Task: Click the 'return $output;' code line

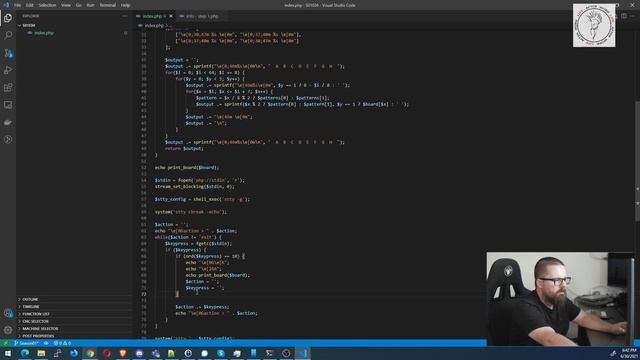Action: click(184, 149)
